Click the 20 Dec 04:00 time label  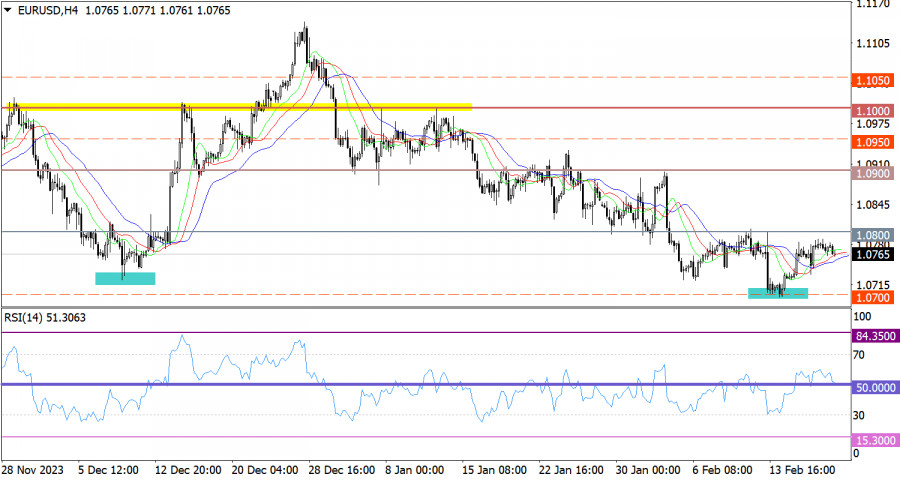click(x=265, y=470)
